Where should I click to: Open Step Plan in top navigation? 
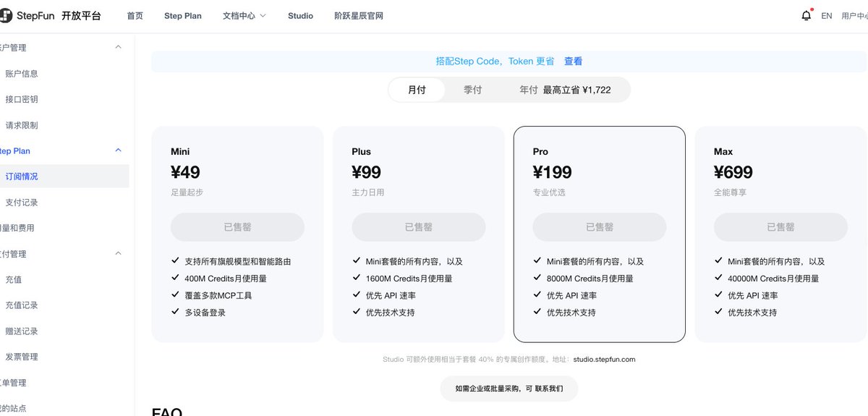183,16
